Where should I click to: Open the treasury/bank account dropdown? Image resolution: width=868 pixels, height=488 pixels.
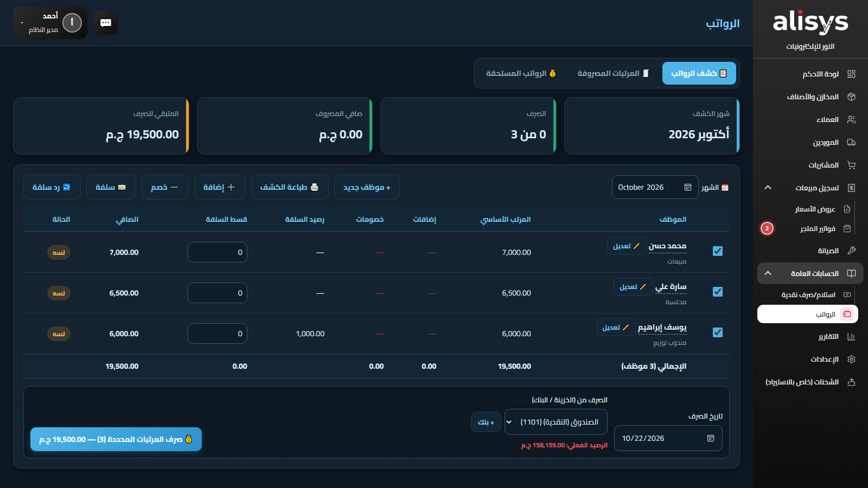coord(556,422)
